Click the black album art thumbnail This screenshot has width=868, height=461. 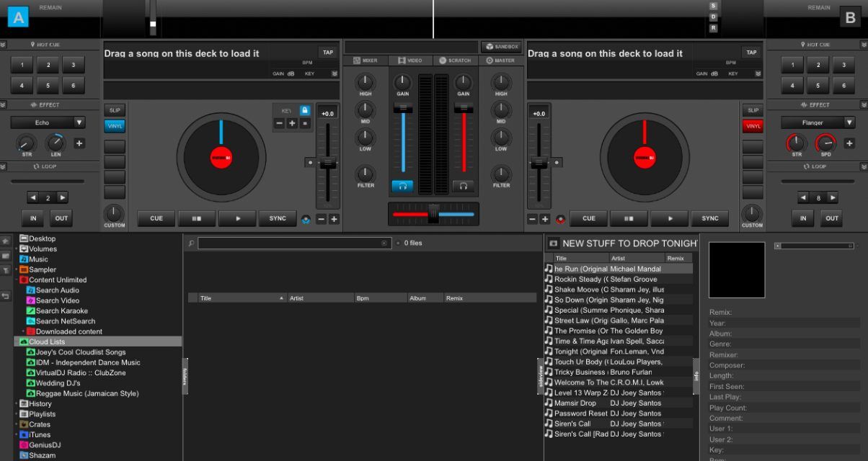737,269
